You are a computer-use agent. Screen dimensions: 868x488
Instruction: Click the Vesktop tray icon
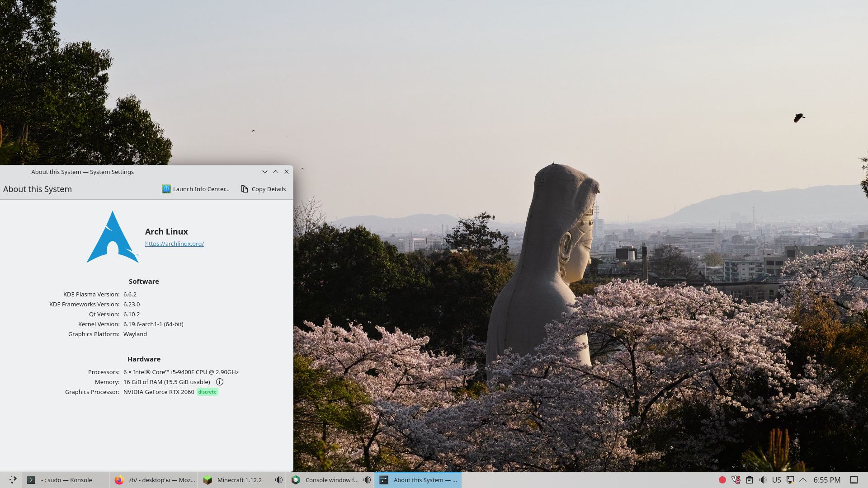736,480
